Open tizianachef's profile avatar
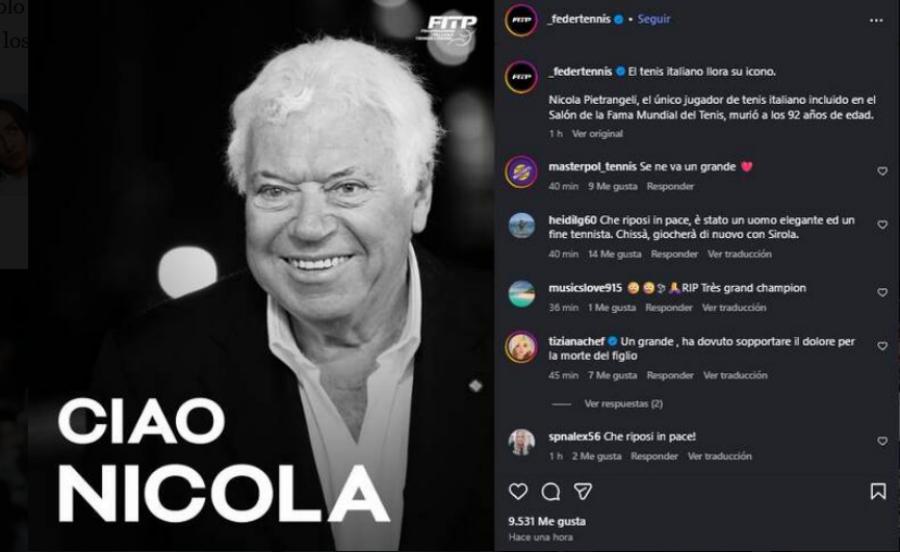Viewport: 900px width, 552px height. [x=521, y=347]
